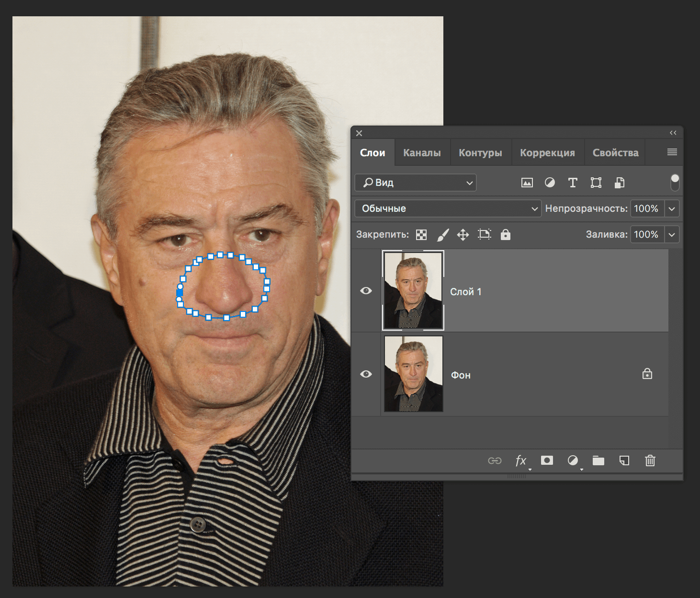
Task: Click the delete layer trash icon
Action: tap(650, 460)
